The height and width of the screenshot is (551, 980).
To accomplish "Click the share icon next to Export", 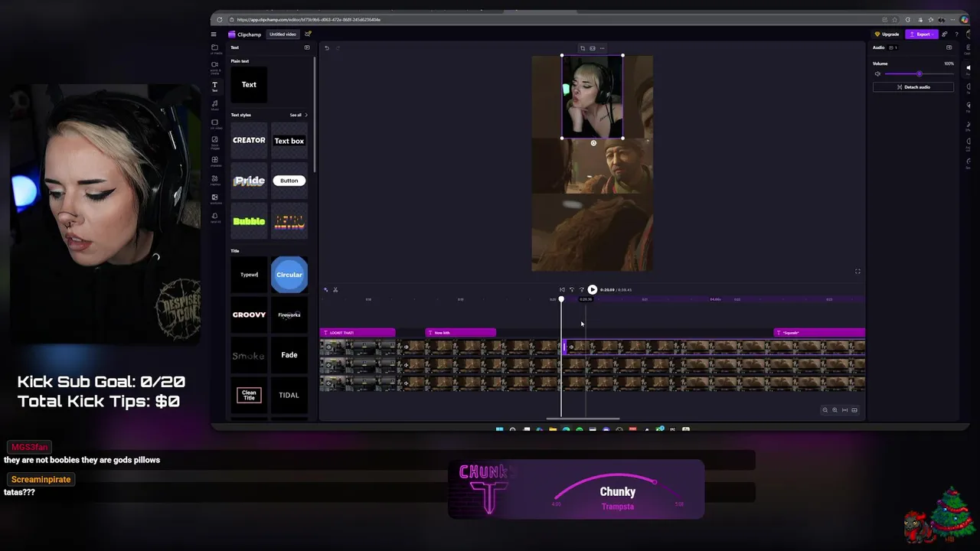I will click(x=945, y=34).
